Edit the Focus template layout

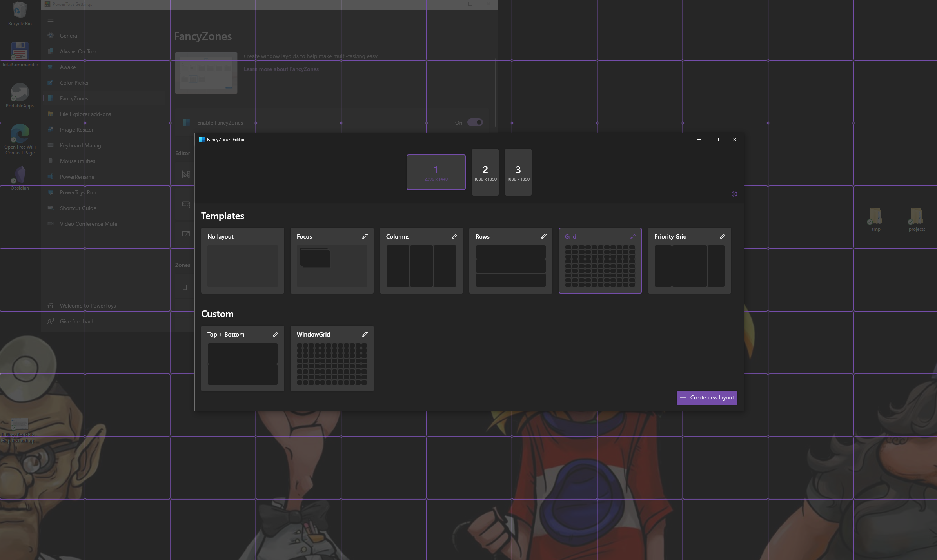365,236
